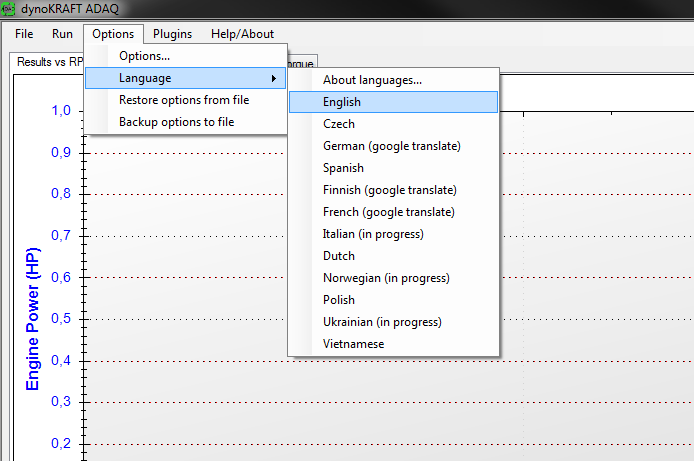Select English language
Viewport: 694px width, 461px height.
pyautogui.click(x=393, y=102)
